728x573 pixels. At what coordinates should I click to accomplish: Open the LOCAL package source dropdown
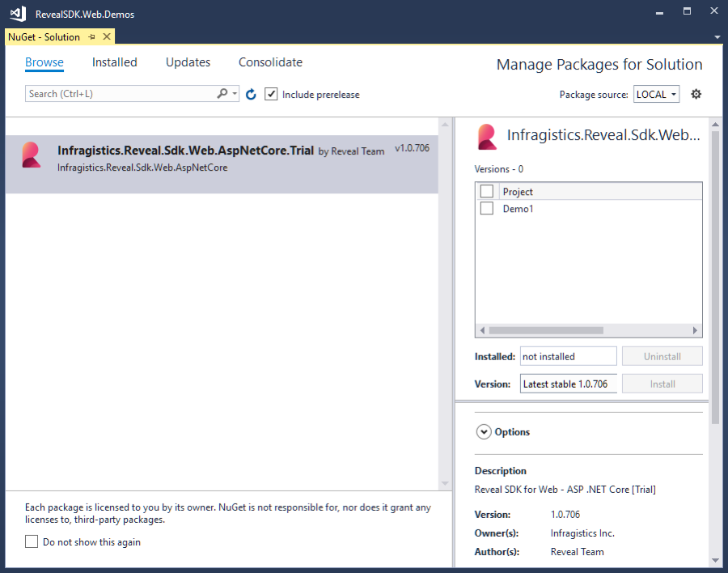pos(656,94)
